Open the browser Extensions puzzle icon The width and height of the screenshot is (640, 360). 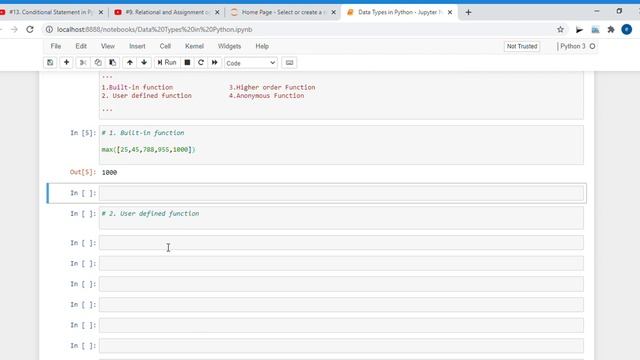611,29
